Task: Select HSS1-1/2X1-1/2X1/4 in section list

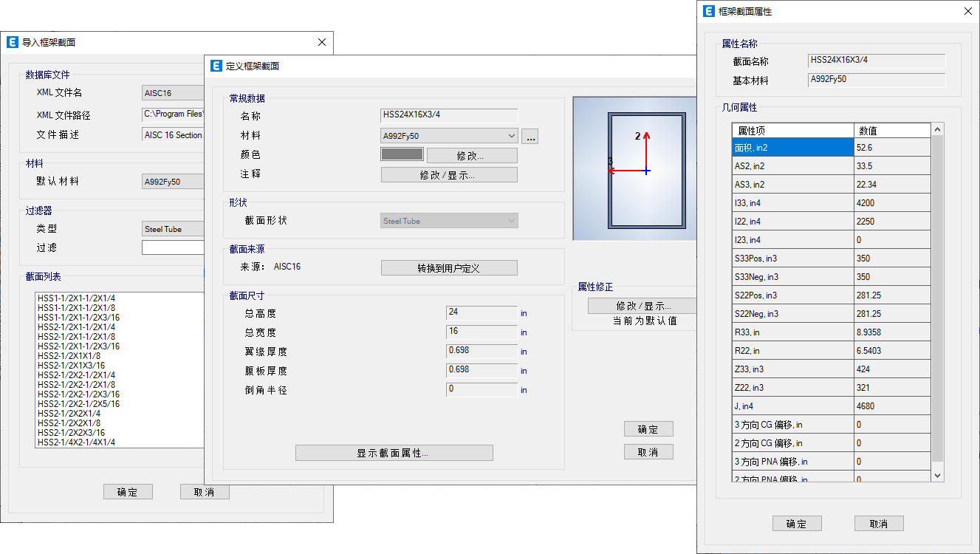Action: pyautogui.click(x=77, y=298)
